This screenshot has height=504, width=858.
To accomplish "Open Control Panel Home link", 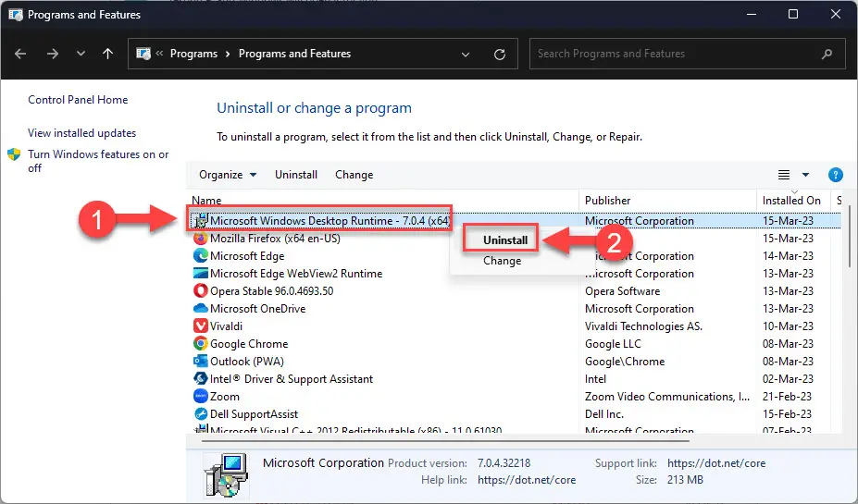I will click(x=78, y=100).
